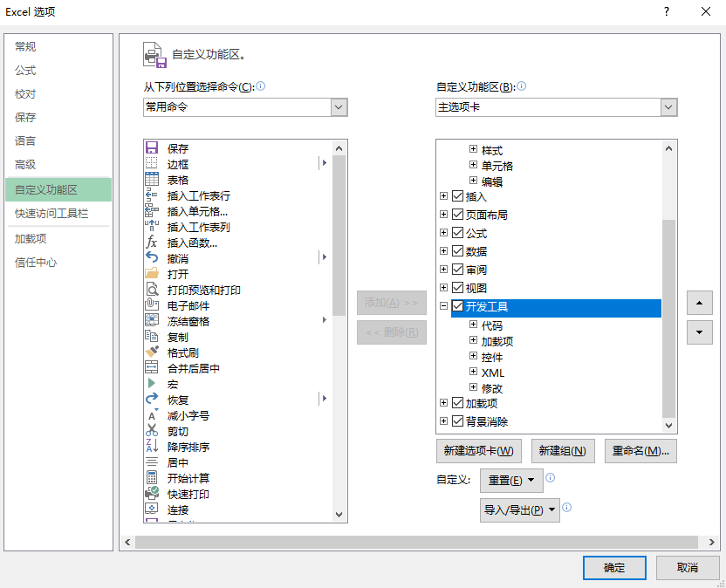
Task: Uncheck the 开发工具 checkbox
Action: (457, 306)
